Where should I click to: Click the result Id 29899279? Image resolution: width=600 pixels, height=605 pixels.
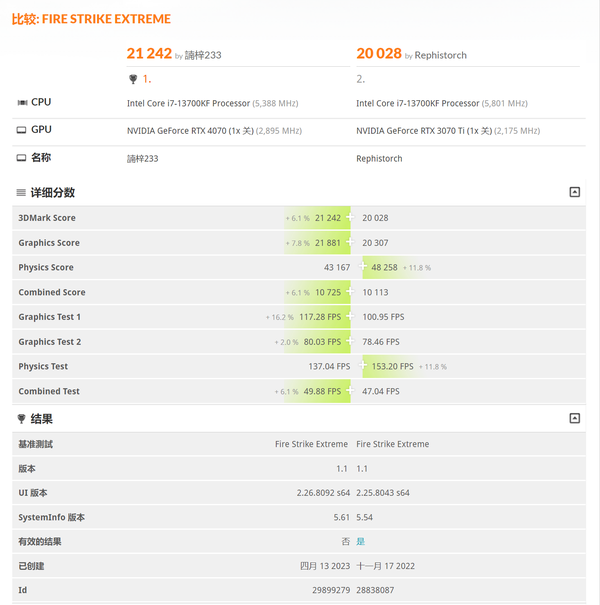(331, 590)
